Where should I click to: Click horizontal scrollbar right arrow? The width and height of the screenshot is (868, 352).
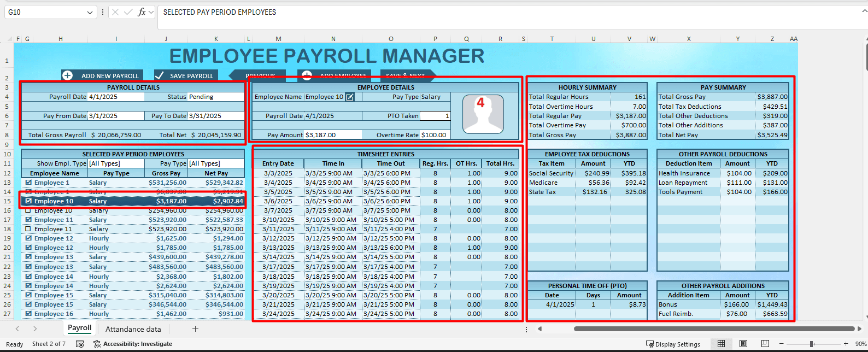(x=861, y=328)
